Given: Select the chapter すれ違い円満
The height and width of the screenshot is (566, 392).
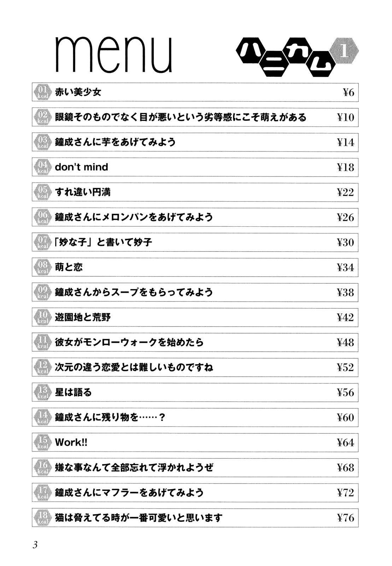Looking at the screenshot, I should pos(83,192).
